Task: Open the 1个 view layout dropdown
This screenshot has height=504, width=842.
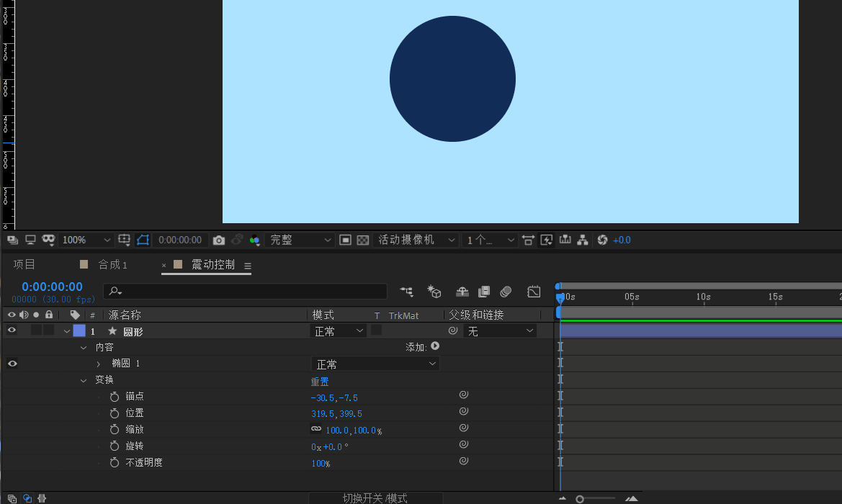Action: [x=490, y=240]
